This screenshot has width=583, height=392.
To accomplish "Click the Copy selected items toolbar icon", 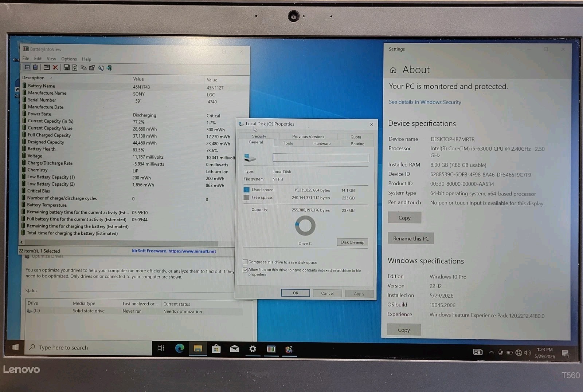I will (83, 68).
